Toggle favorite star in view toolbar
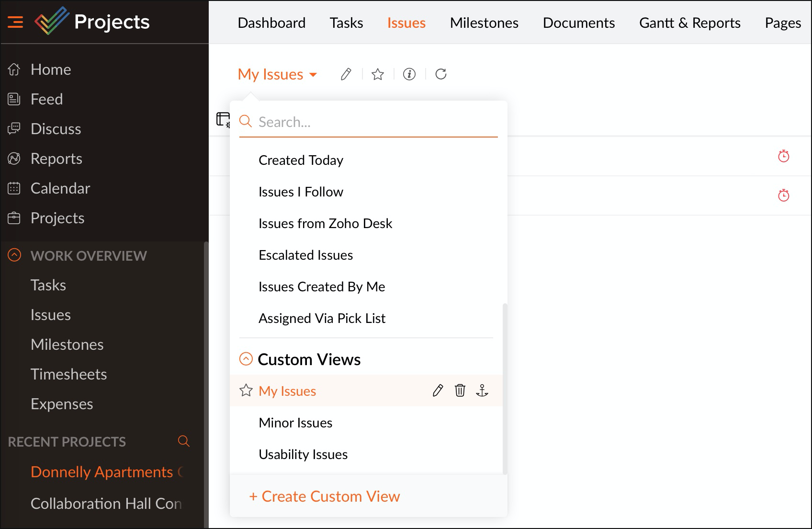Image resolution: width=812 pixels, height=529 pixels. (377, 74)
